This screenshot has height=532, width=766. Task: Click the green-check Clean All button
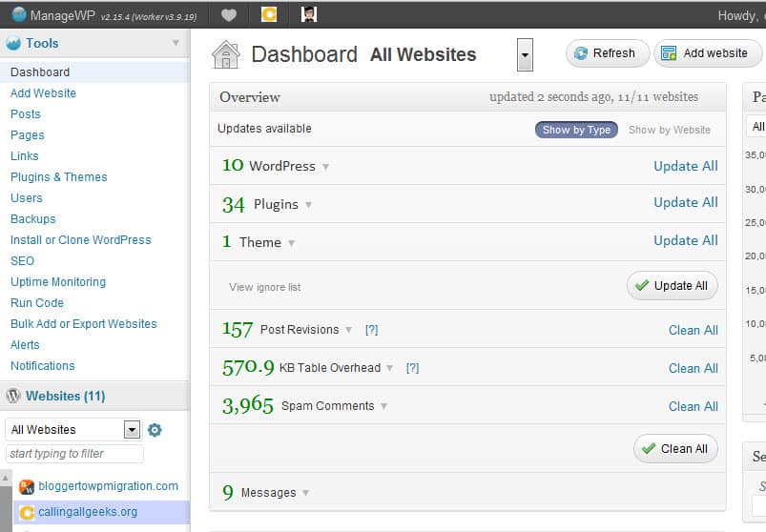[675, 449]
